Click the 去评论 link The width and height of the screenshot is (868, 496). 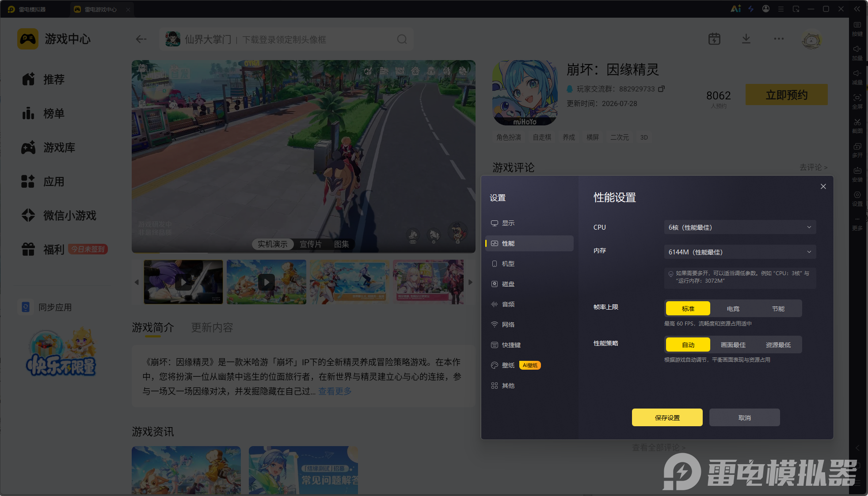point(813,167)
